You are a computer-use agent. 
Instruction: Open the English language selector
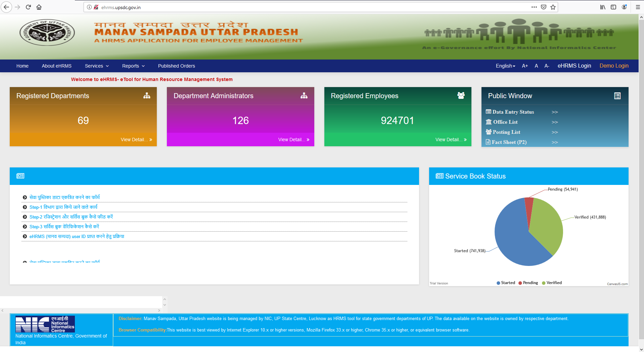(x=505, y=66)
